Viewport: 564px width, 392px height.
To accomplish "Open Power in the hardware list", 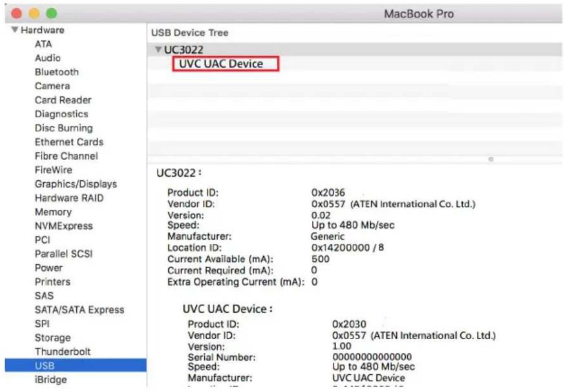I will click(x=48, y=268).
